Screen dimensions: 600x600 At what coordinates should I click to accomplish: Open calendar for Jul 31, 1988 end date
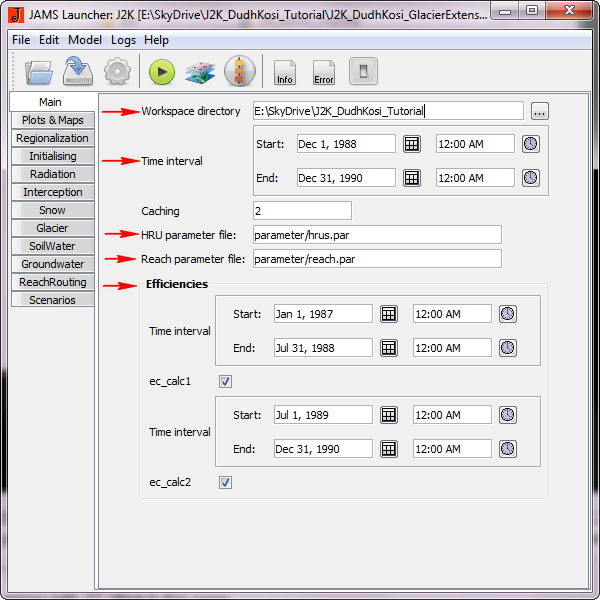pyautogui.click(x=388, y=348)
